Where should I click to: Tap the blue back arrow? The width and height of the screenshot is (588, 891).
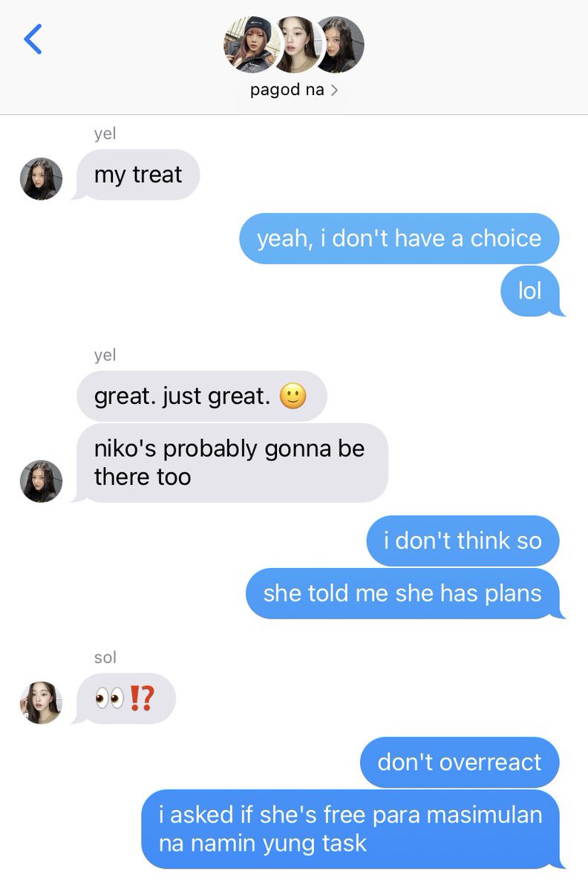(x=33, y=39)
